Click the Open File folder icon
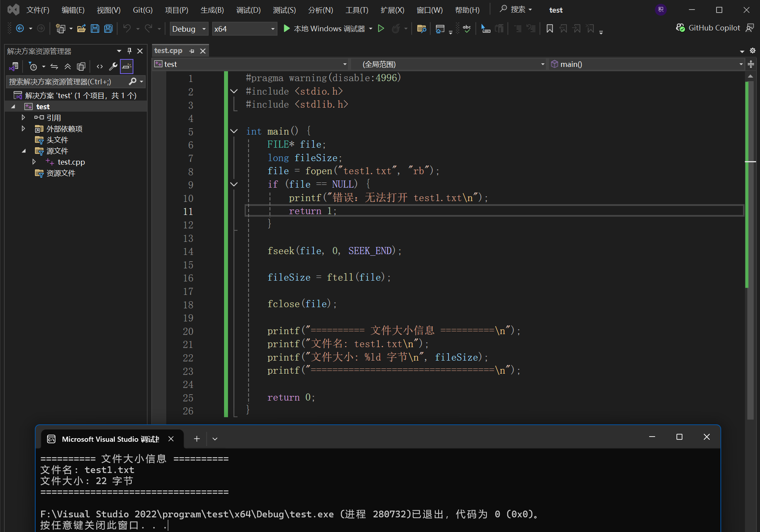 (81, 28)
